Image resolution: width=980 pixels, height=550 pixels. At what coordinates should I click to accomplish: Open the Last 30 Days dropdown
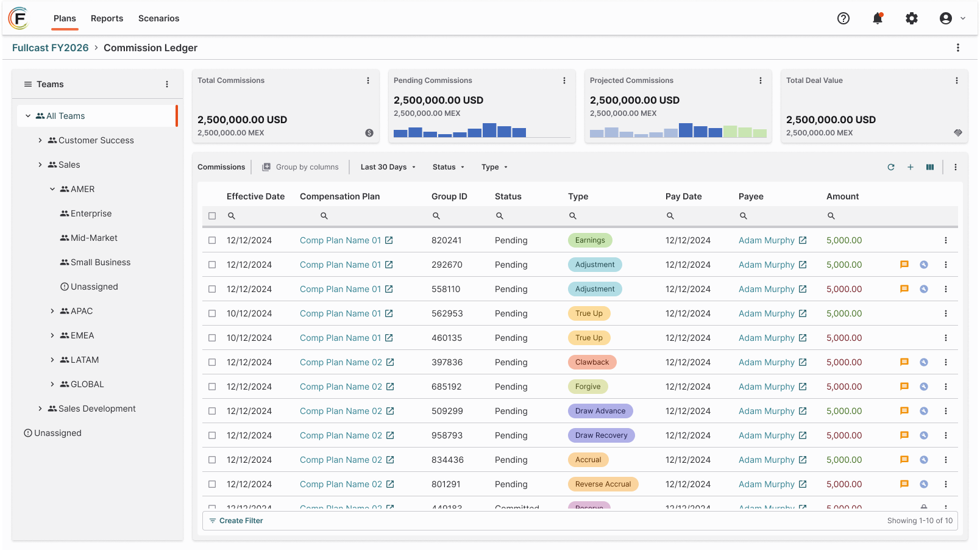click(x=388, y=167)
